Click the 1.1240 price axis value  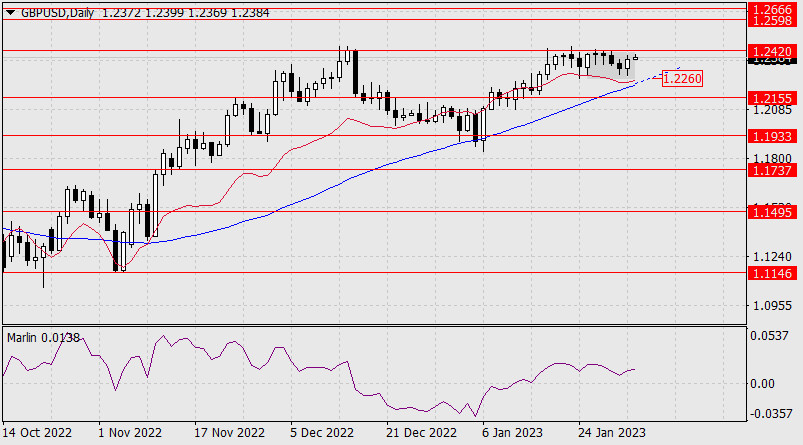pyautogui.click(x=772, y=257)
